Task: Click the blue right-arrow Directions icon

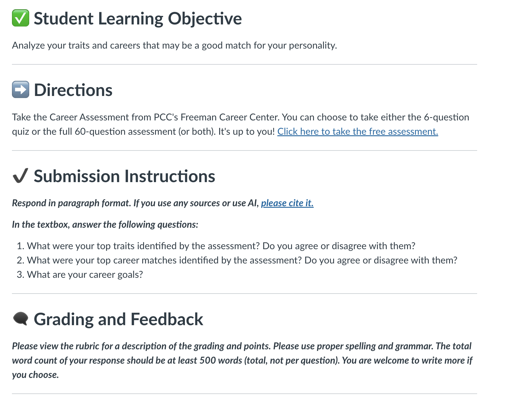Action: (21, 90)
